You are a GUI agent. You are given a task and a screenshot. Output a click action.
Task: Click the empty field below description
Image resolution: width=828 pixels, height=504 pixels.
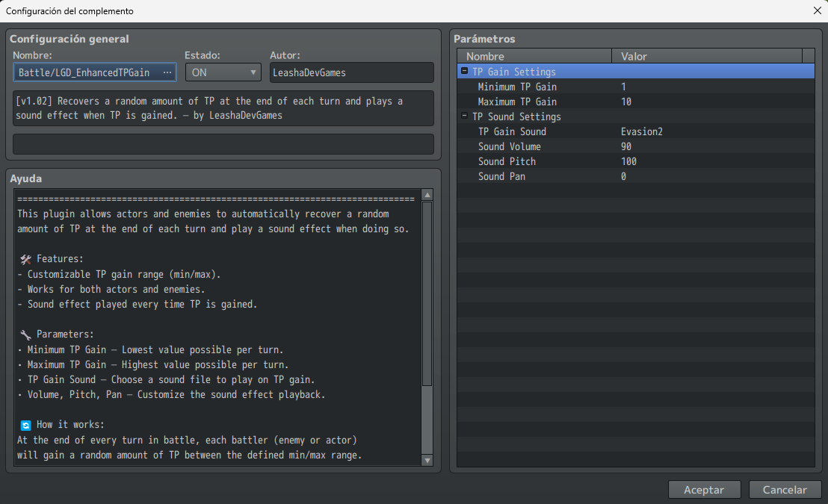(223, 144)
